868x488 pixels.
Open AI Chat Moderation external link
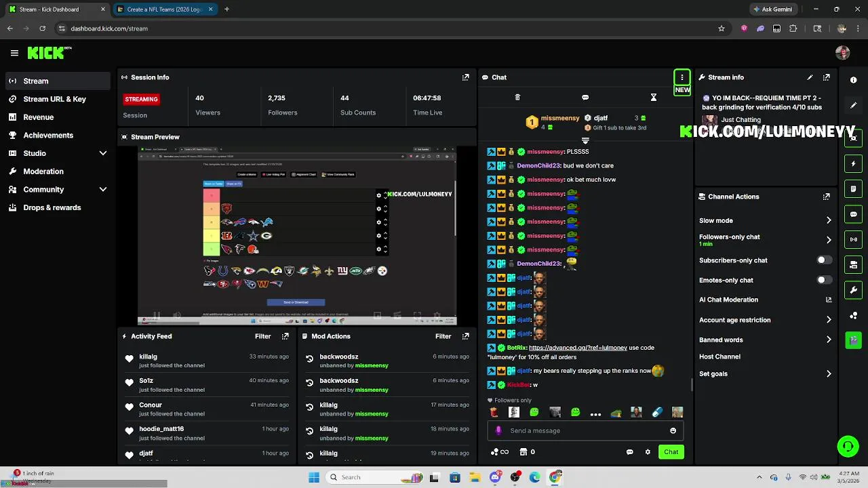pos(829,300)
